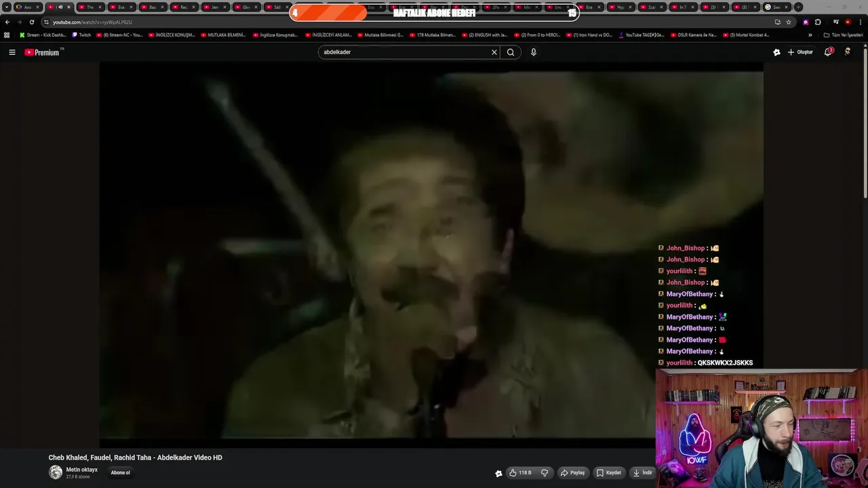The image size is (868, 488).
Task: Dislike the video with thumbs-down
Action: tap(545, 472)
